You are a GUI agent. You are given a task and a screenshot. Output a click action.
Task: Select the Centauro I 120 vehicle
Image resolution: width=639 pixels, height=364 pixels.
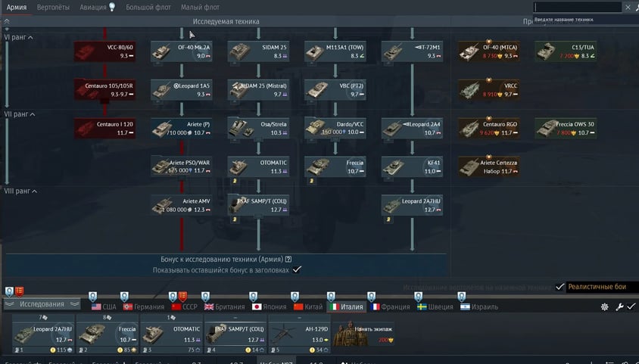tap(104, 128)
